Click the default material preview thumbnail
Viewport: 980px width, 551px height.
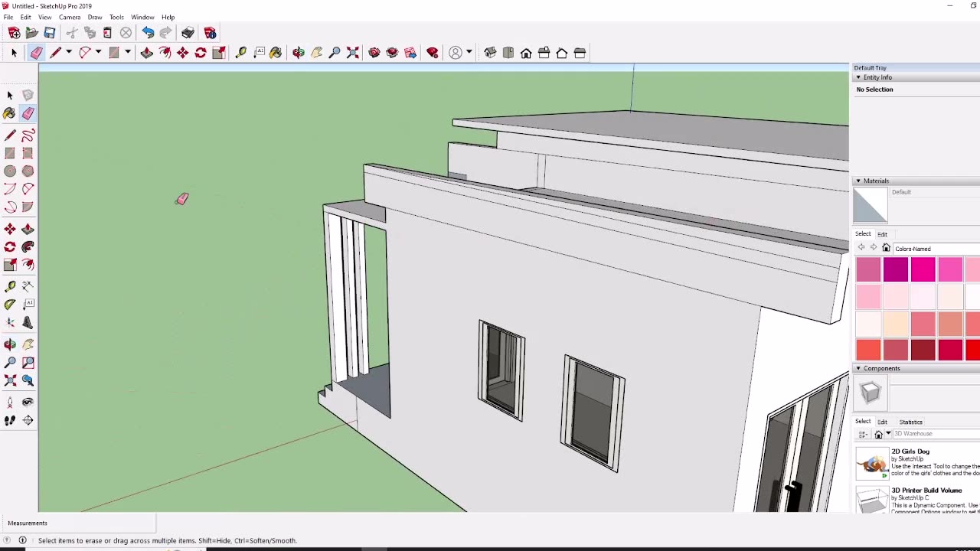(x=871, y=205)
